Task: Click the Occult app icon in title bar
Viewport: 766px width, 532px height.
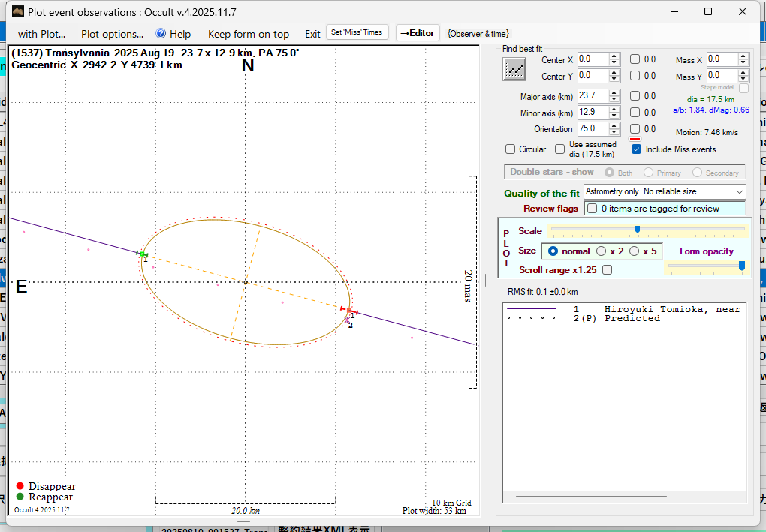Action: (x=17, y=12)
